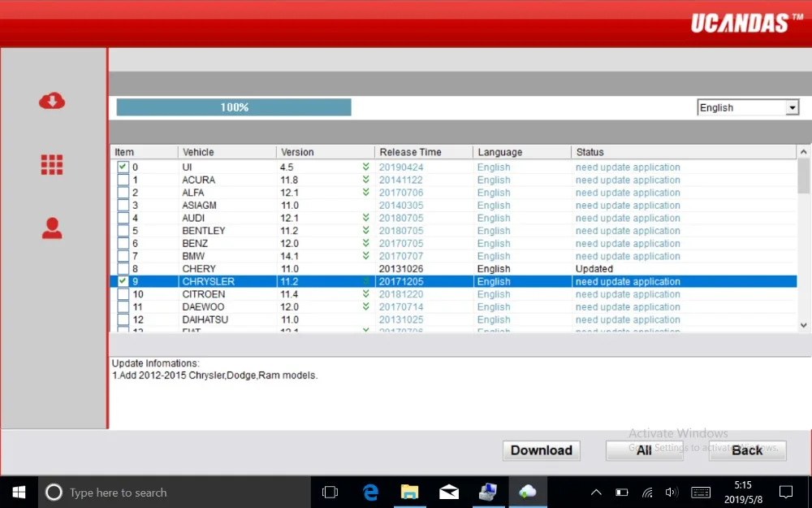Image resolution: width=812 pixels, height=508 pixels.
Task: Click the green update arrows for BENZ
Action: [x=365, y=242]
